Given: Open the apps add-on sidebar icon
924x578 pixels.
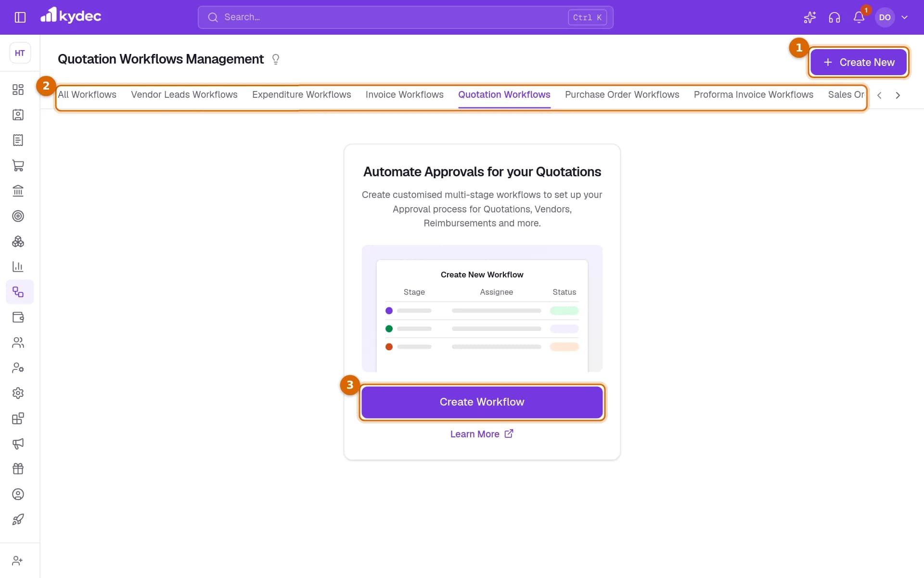Looking at the screenshot, I should [18, 418].
